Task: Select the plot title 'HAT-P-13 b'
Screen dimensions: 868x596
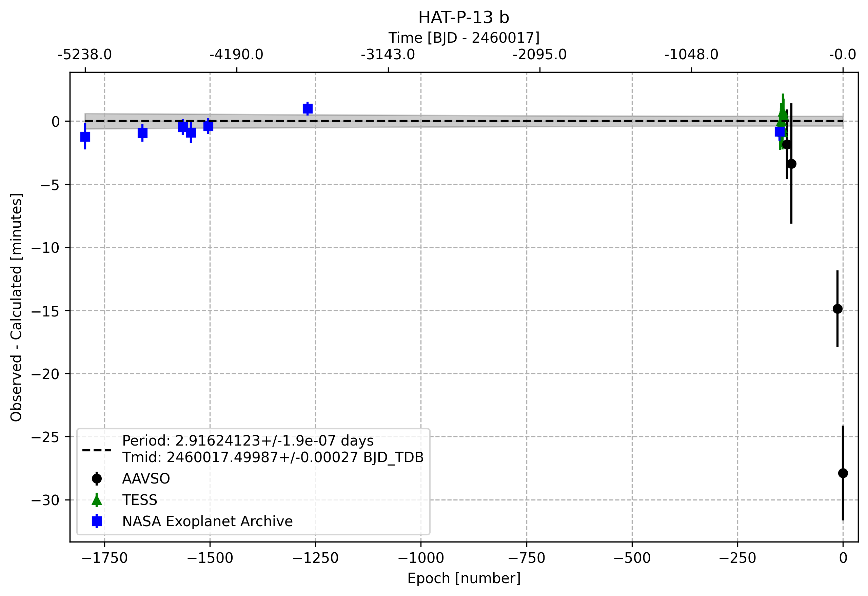Action: coord(464,18)
